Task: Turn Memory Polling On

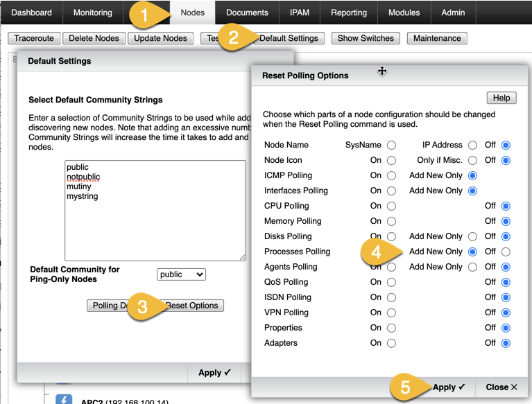Action: click(391, 221)
